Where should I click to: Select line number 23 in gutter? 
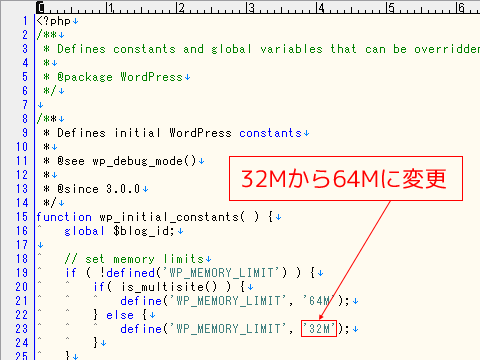[x=22, y=329]
